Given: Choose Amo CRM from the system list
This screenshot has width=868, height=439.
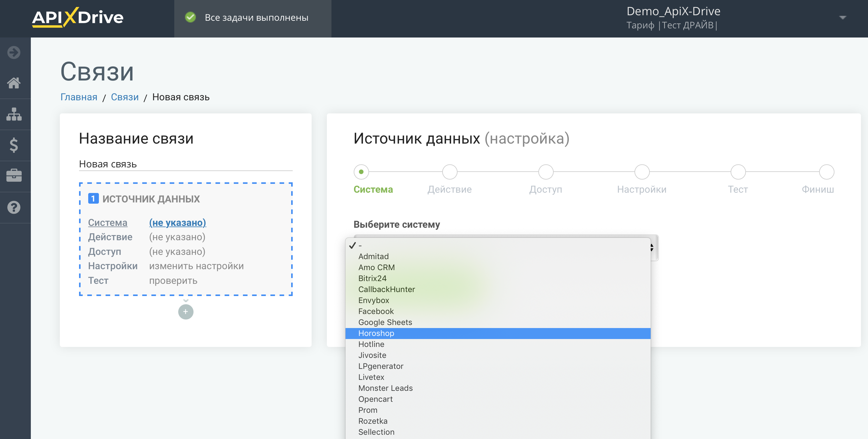Looking at the screenshot, I should coord(498,267).
